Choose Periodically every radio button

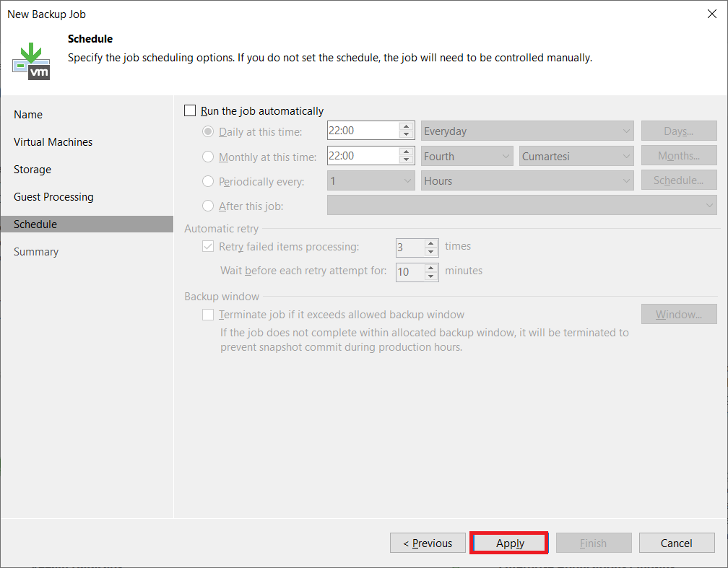pos(209,182)
